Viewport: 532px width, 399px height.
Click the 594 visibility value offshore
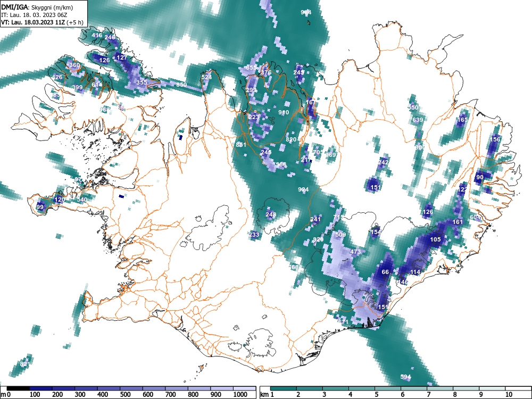[x=405, y=377]
